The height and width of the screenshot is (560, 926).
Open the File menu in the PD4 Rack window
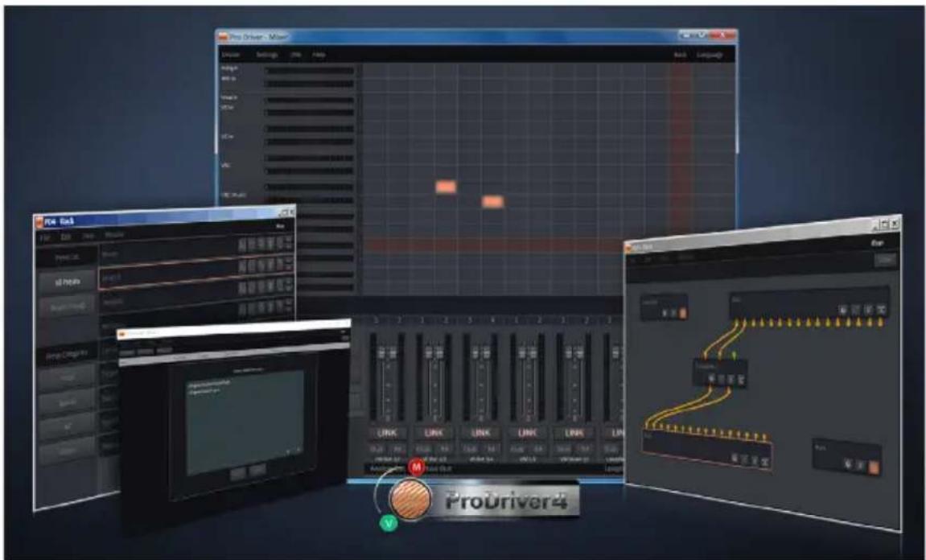point(45,237)
